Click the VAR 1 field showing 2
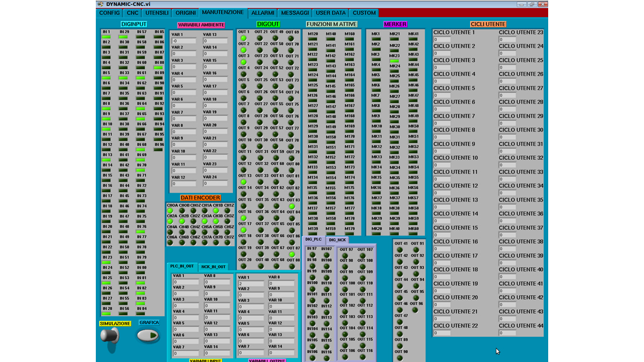 coord(251,283)
